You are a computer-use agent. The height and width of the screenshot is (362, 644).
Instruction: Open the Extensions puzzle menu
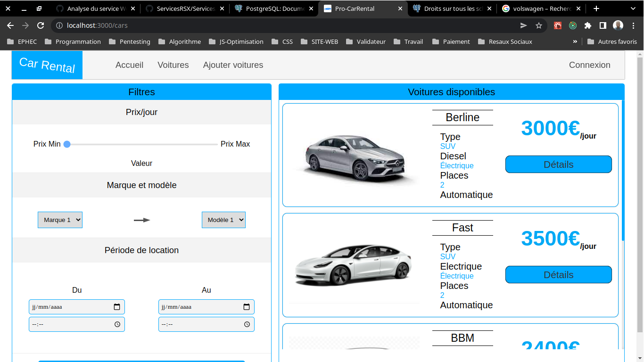pyautogui.click(x=588, y=25)
